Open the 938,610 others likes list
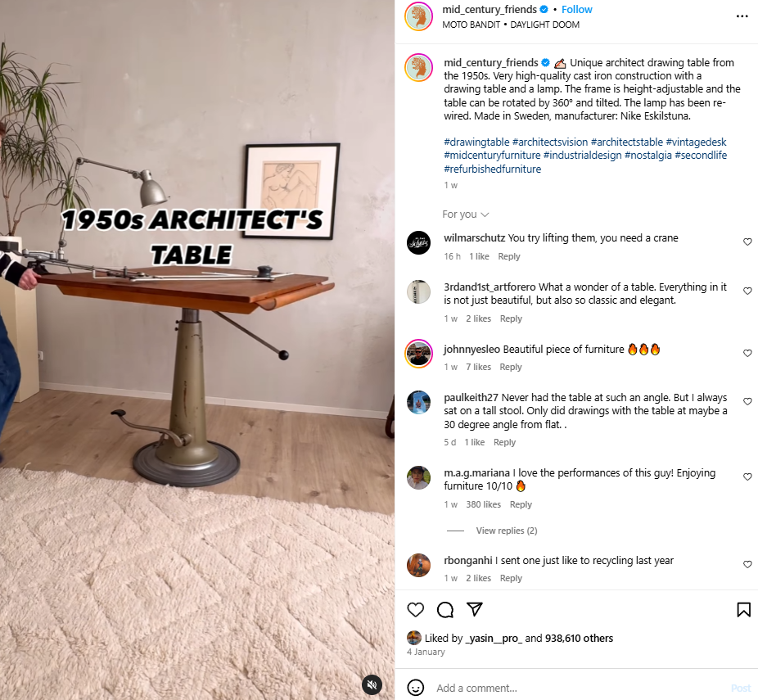This screenshot has height=700, width=758. [x=579, y=638]
